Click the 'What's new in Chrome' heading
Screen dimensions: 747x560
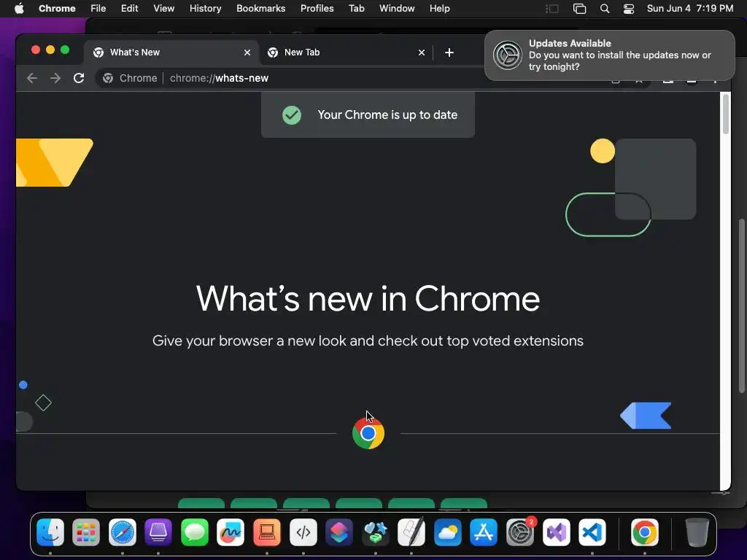coord(368,298)
